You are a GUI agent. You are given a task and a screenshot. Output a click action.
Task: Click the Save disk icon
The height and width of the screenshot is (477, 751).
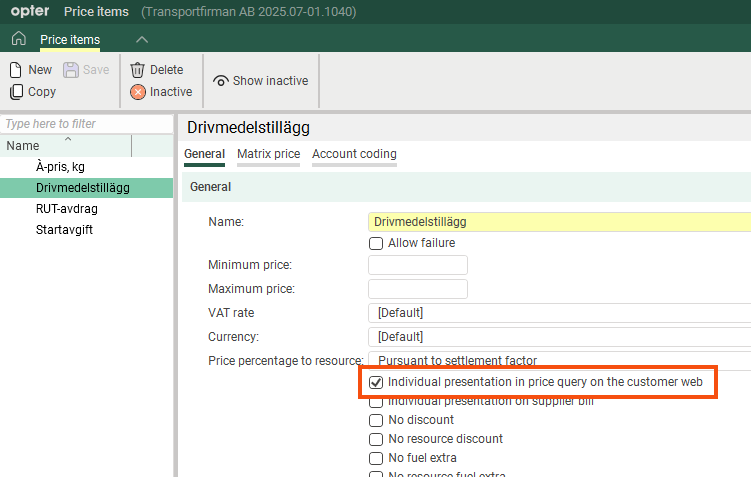71,70
